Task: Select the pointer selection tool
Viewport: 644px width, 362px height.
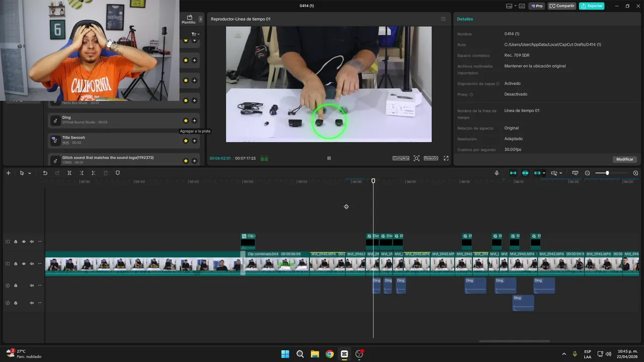Action: (22, 173)
